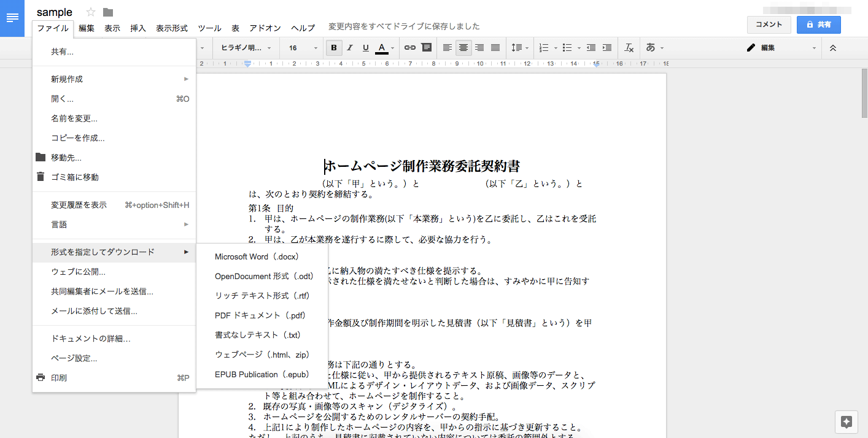The image size is (868, 438).
Task: Decrease the indent
Action: 591,48
